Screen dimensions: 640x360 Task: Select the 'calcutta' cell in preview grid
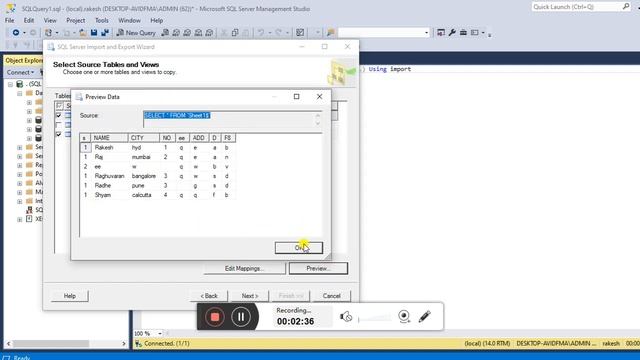pyautogui.click(x=143, y=195)
